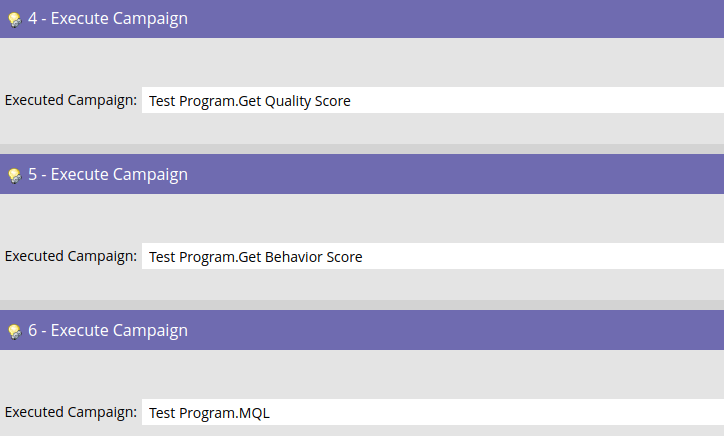Open the Get Quality Score campaign field
724x436 pixels.
(433, 100)
